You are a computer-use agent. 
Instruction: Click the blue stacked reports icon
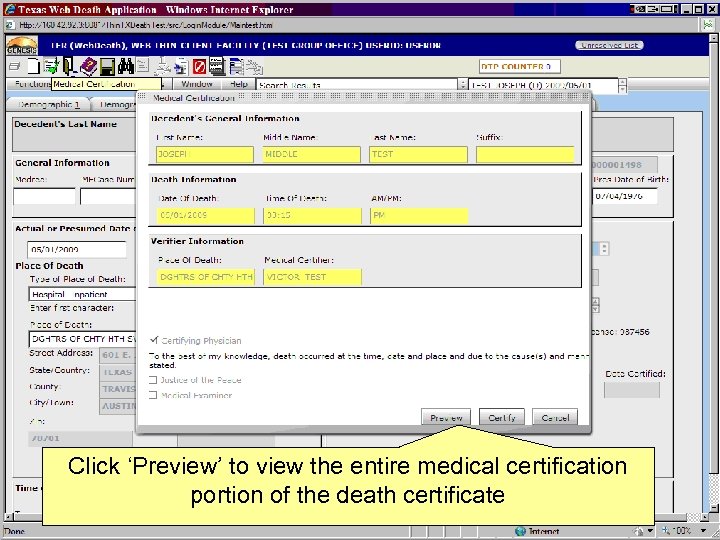(x=236, y=67)
